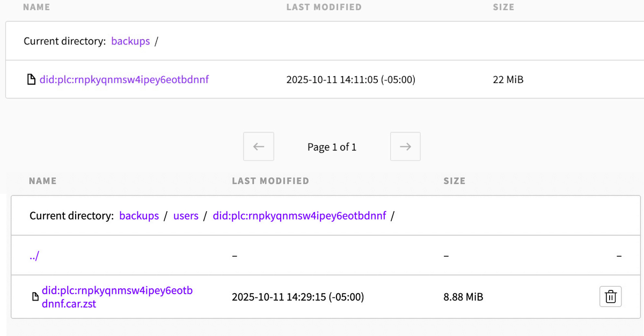
Task: Delete the car.zst backup using trash icon
Action: point(610,296)
